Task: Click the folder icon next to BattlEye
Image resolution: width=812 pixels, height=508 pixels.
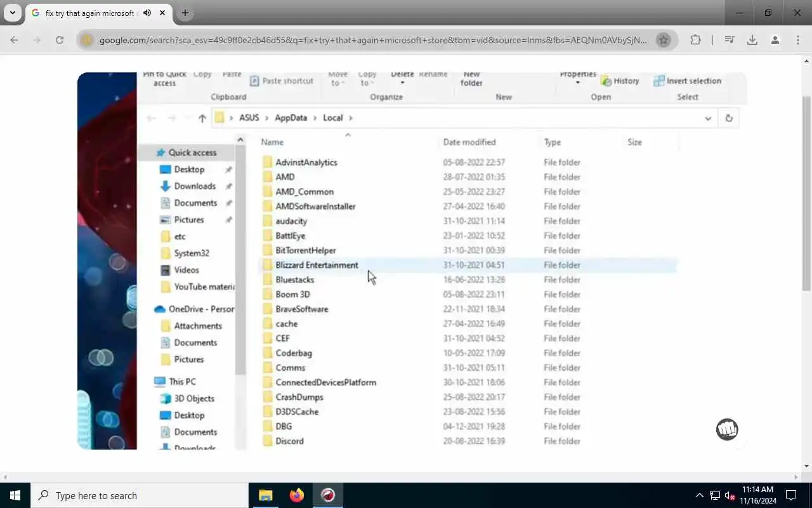Action: pyautogui.click(x=268, y=236)
